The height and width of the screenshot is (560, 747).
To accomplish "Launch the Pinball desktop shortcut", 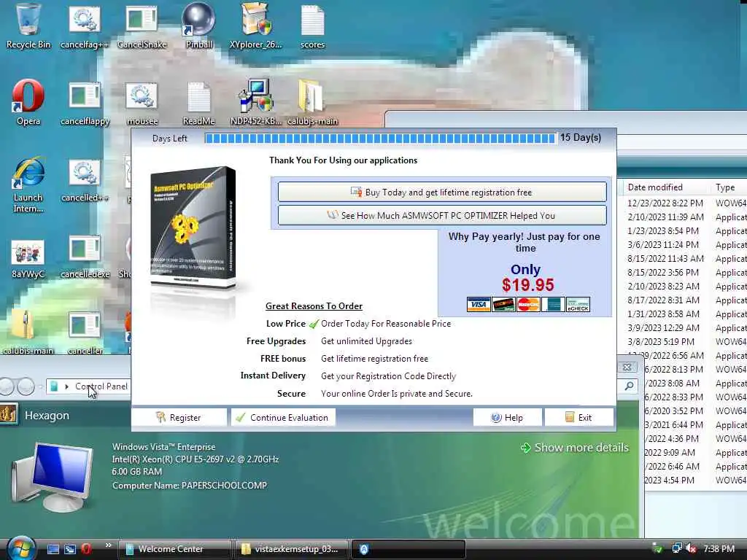I will [x=198, y=26].
